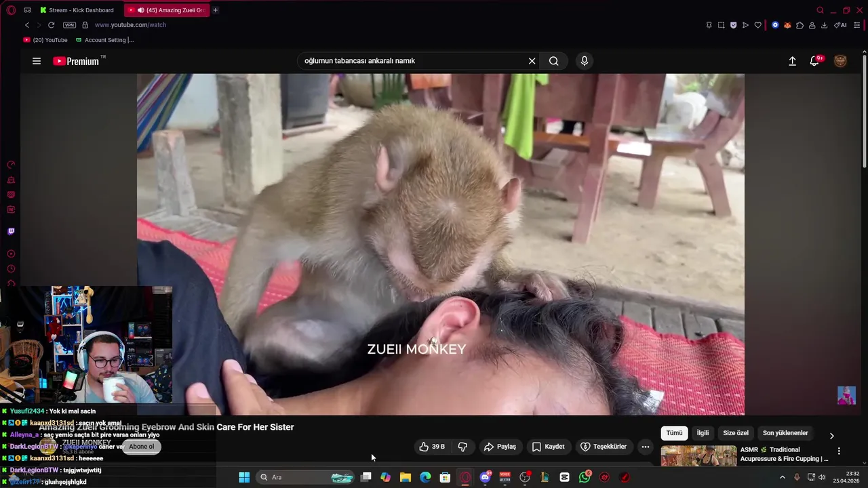Clear the YouTube search query
868x488 pixels.
[532, 61]
